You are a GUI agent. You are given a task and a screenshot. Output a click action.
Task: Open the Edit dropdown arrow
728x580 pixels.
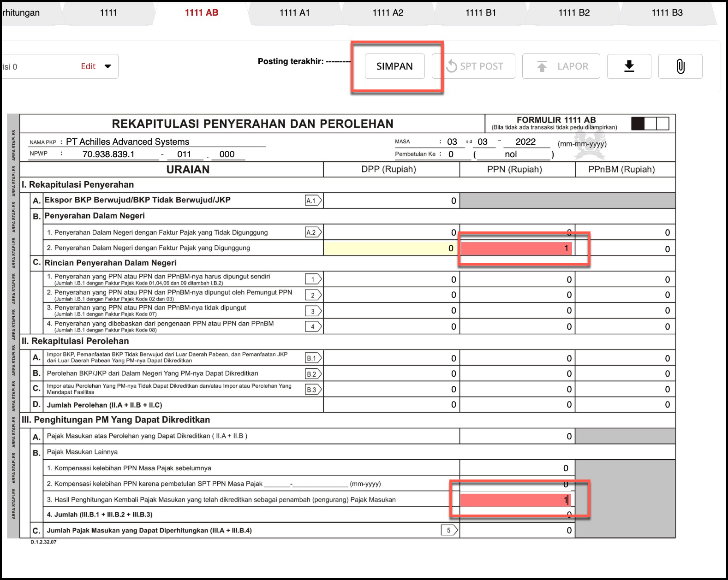click(x=108, y=66)
